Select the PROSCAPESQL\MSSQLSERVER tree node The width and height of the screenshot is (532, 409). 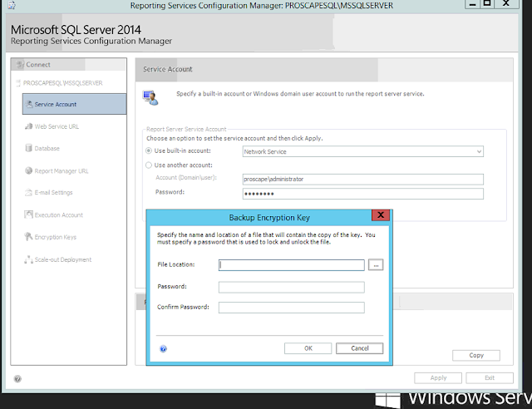pyautogui.click(x=63, y=83)
